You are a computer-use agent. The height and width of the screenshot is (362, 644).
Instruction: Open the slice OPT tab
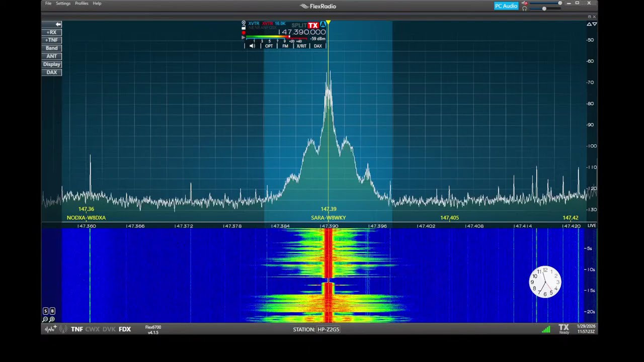[x=269, y=46]
